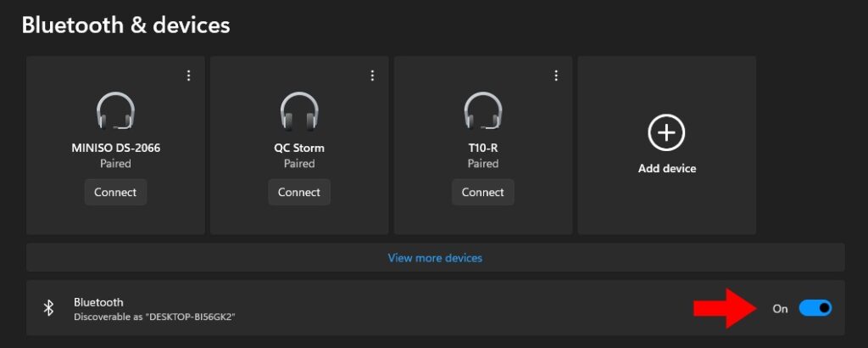Select the MINISO DS-2066 device name
Viewport: 868px width, 348px height.
[x=115, y=148]
